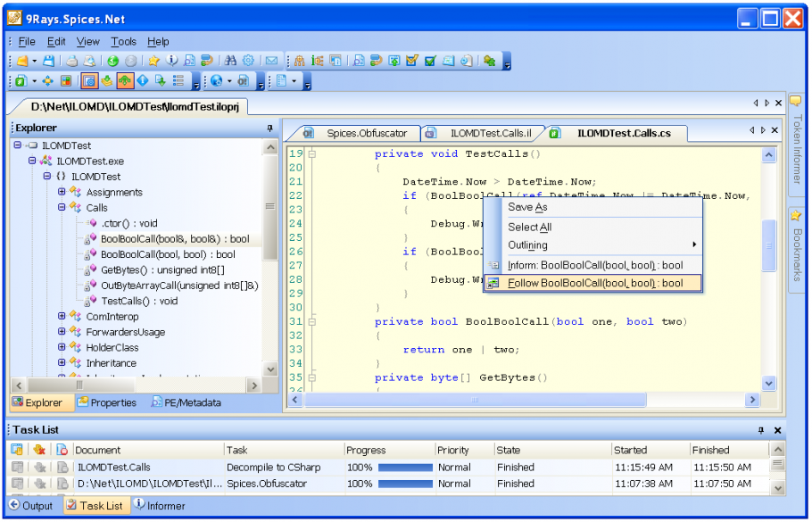
Task: Click the Save floppy disk toolbar icon
Action: tap(49, 61)
